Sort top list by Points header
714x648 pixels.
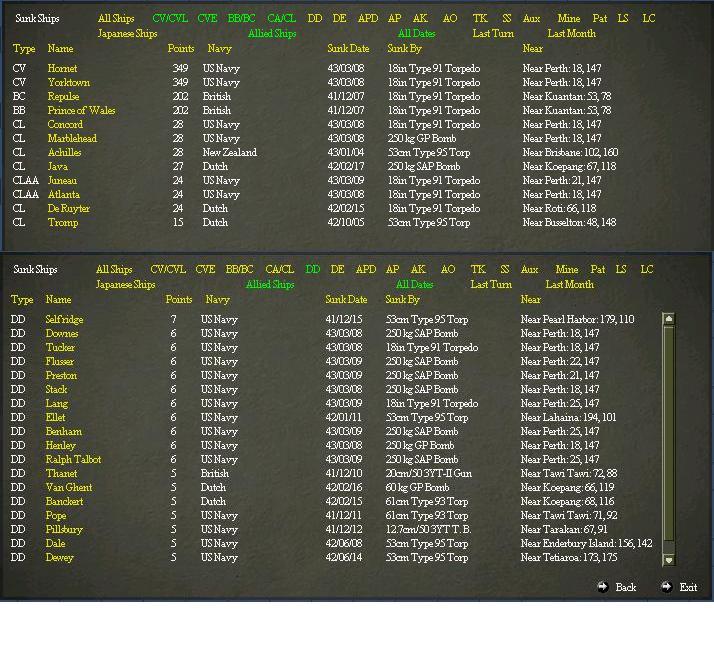point(181,49)
